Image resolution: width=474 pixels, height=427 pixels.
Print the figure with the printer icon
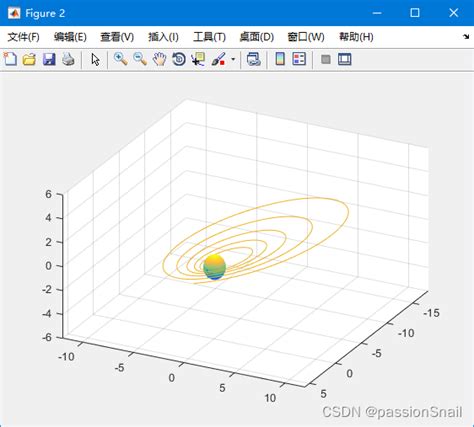point(69,60)
